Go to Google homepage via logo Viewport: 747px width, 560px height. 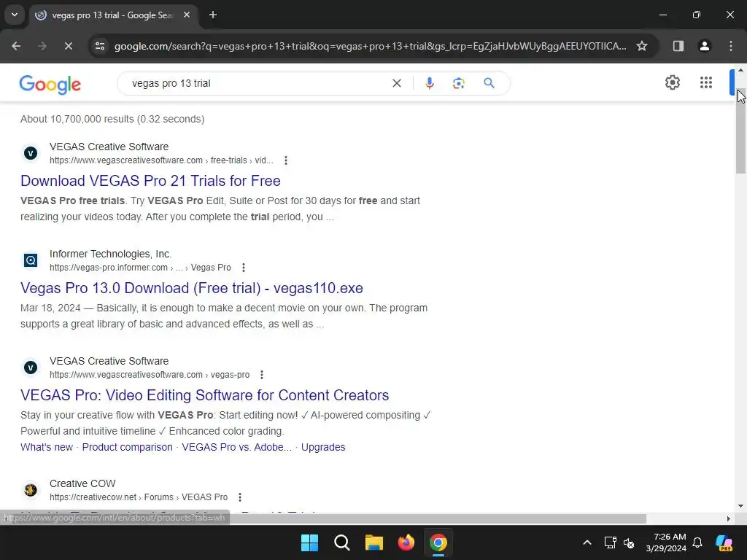[x=50, y=85]
